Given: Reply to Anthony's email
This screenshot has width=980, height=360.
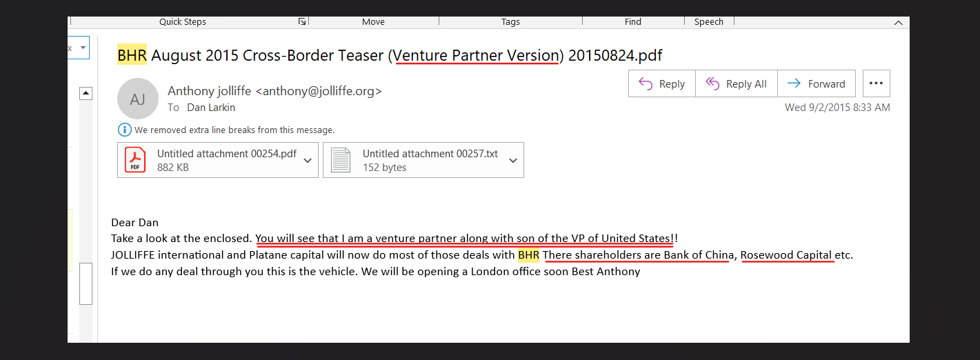Looking at the screenshot, I should click(662, 83).
